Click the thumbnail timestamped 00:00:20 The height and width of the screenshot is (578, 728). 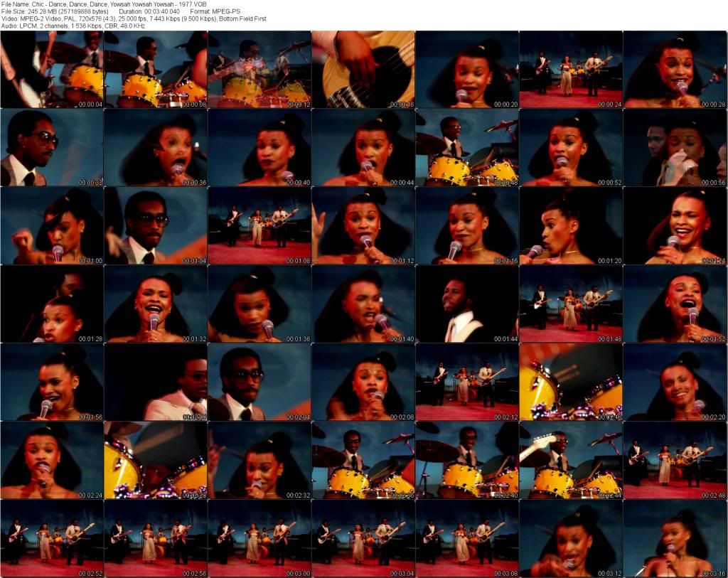[467, 70]
